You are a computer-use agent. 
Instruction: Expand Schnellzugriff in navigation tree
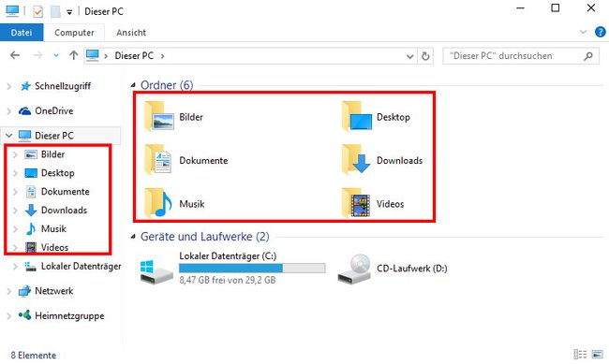pos(9,86)
